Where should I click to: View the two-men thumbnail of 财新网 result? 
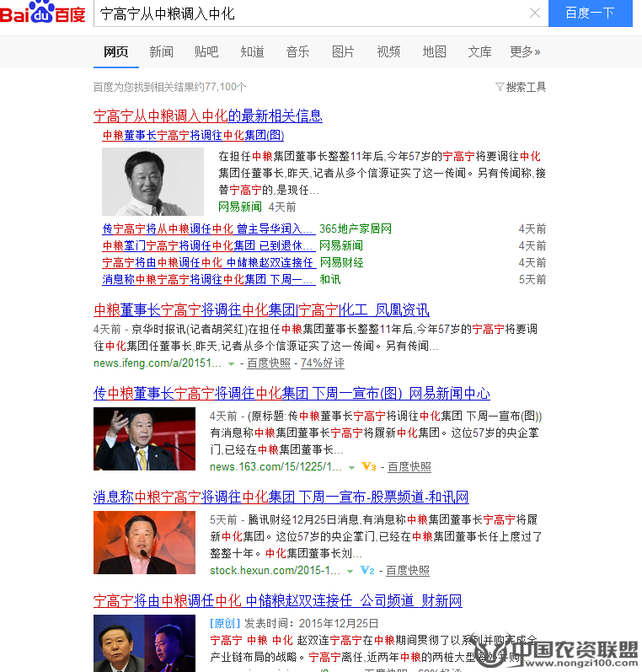pyautogui.click(x=144, y=643)
